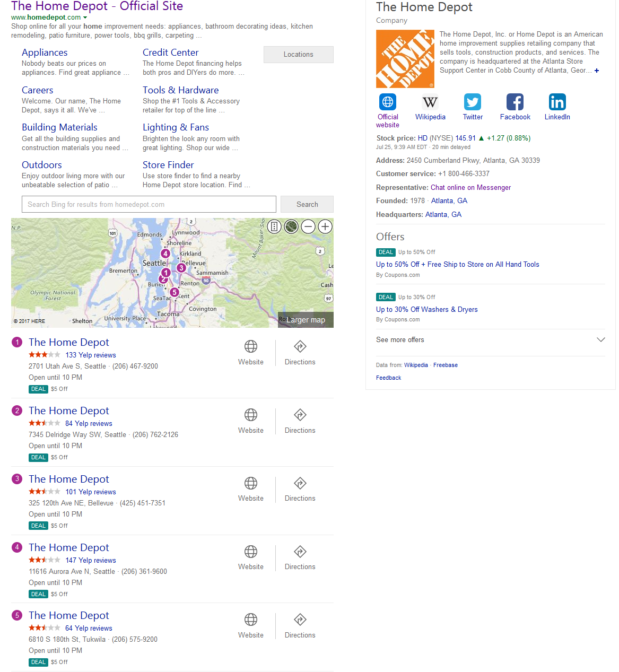Zoom out on the map

[308, 227]
